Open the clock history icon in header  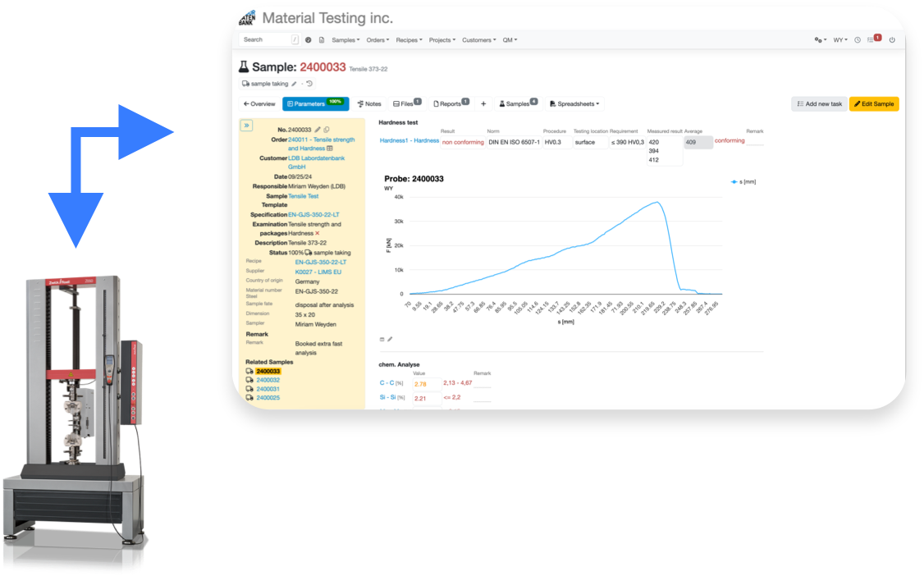tap(858, 39)
